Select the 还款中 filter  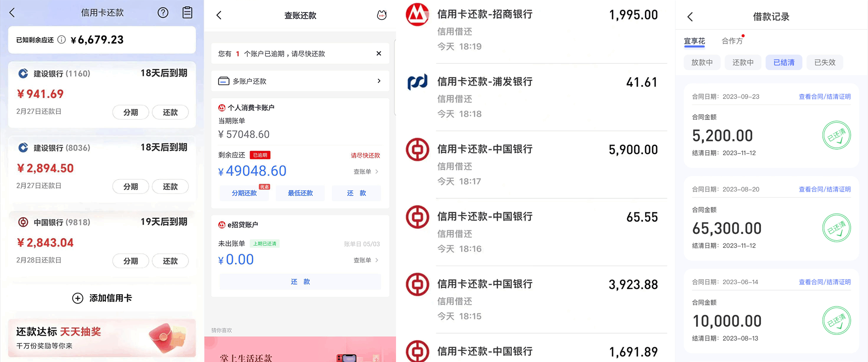(x=743, y=62)
